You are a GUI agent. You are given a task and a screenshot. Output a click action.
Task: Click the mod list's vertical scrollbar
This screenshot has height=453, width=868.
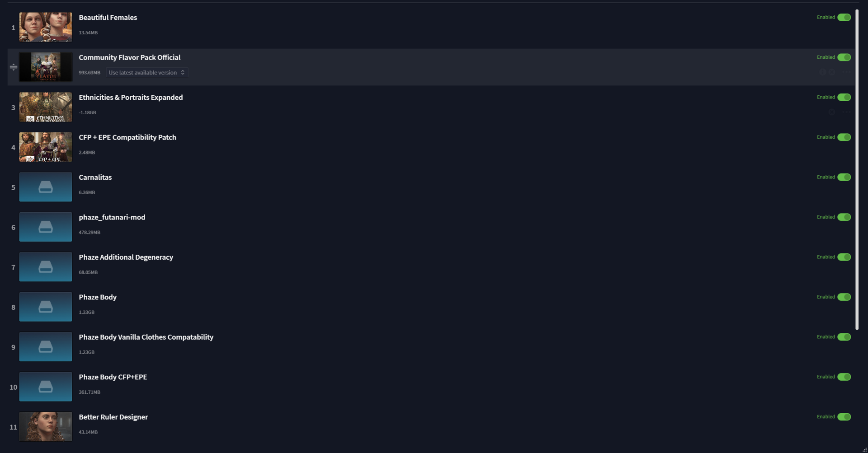click(x=857, y=169)
